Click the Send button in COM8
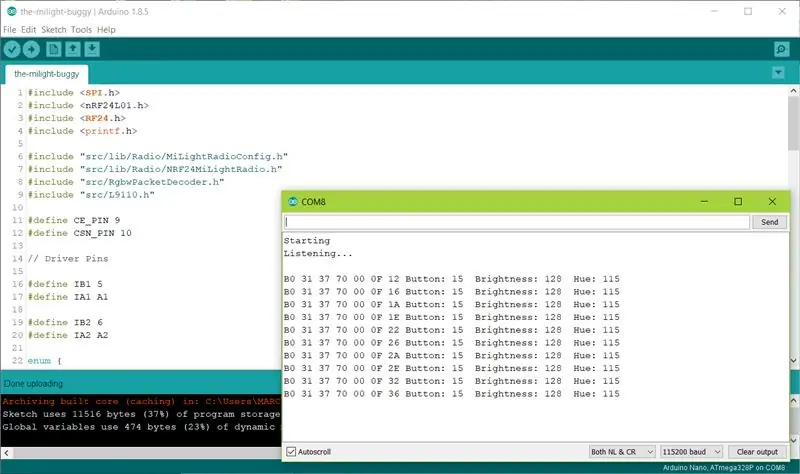Viewport: 800px width, 474px height. click(769, 222)
